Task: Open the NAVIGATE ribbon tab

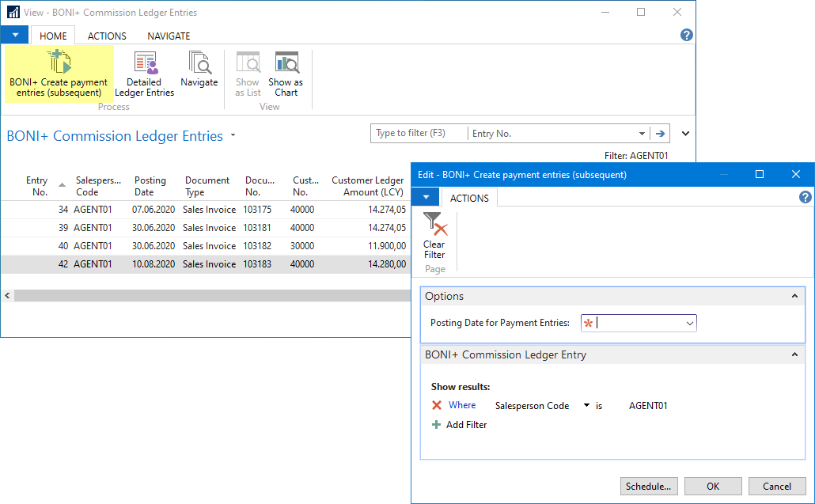Action: (168, 35)
